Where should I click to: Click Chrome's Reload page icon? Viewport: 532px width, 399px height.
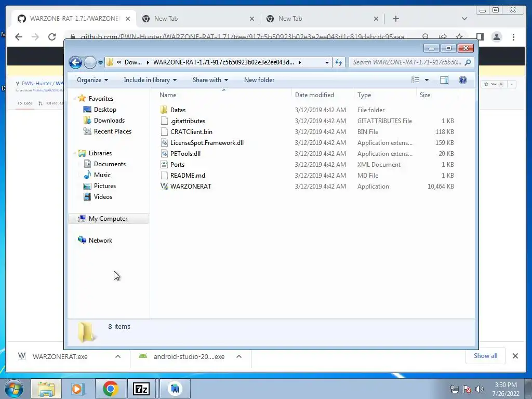coord(52,37)
